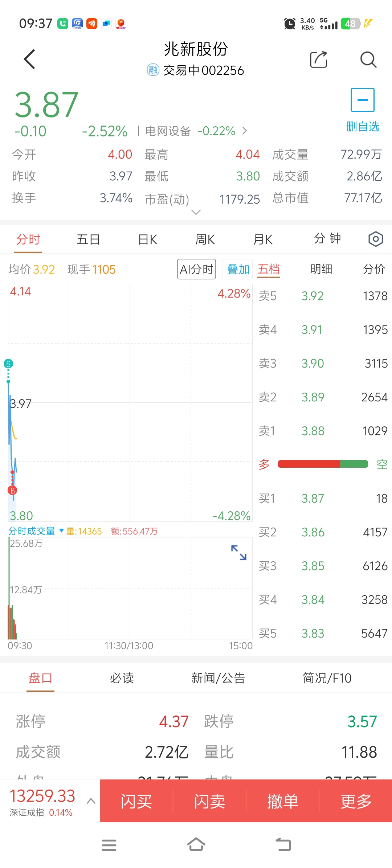This screenshot has width=392, height=868.
Task: Tap the home icon in navigation bar
Action: click(x=196, y=845)
